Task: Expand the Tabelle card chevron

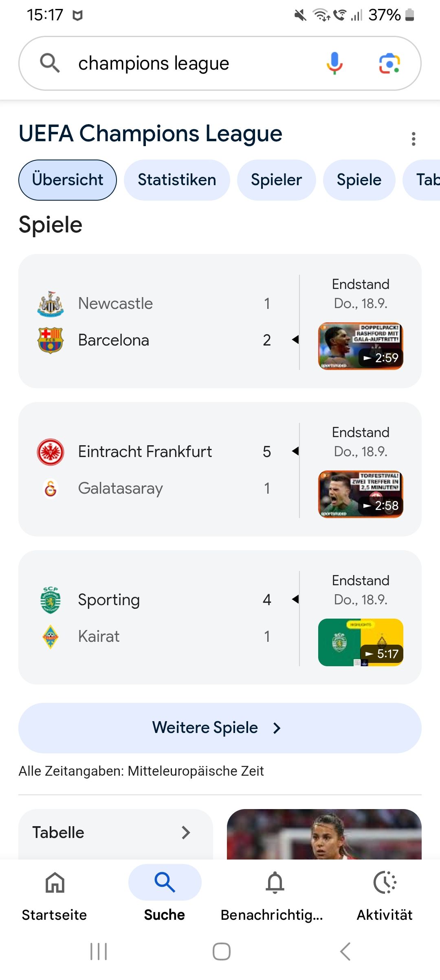Action: pos(186,833)
